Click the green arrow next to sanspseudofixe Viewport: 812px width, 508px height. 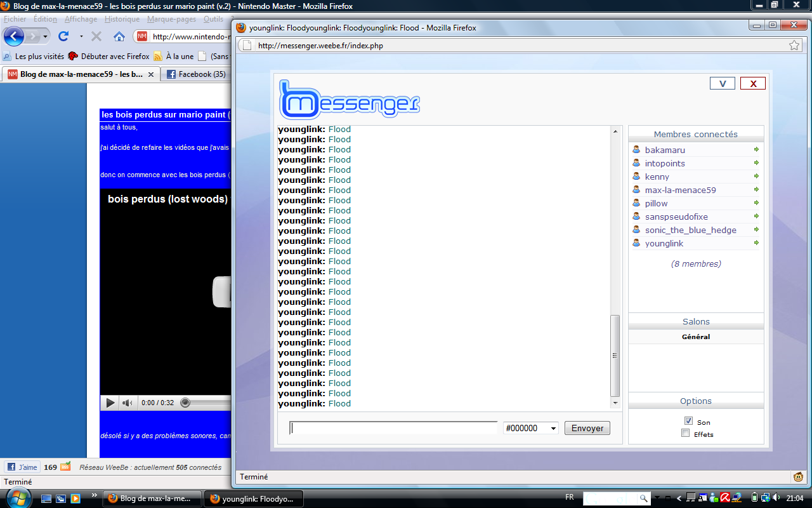(x=756, y=217)
